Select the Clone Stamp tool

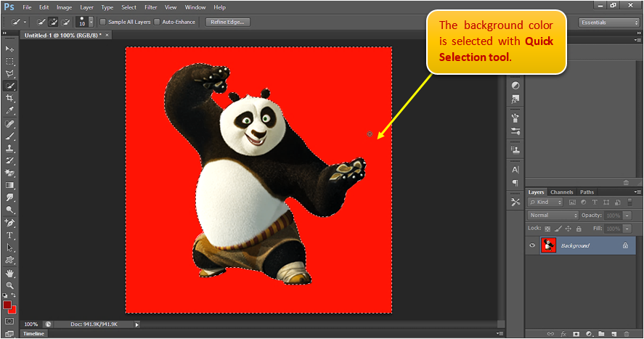click(x=9, y=149)
